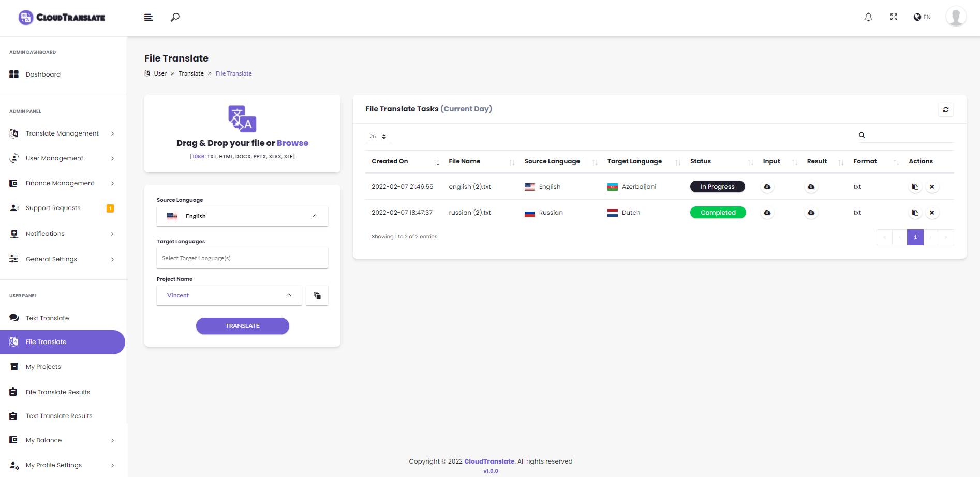Open the Source Language English dropdown
The width and height of the screenshot is (980, 477).
point(242,216)
